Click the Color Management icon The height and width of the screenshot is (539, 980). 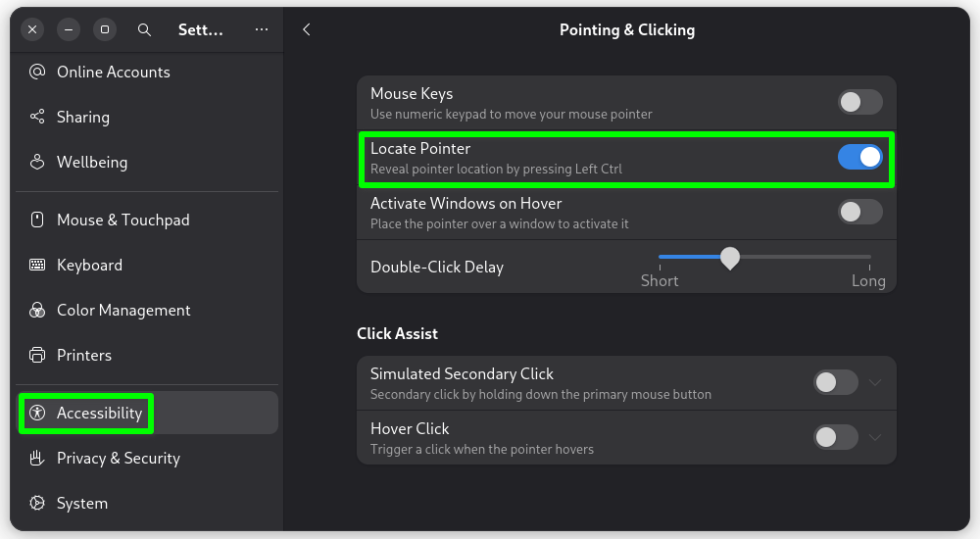coord(37,310)
